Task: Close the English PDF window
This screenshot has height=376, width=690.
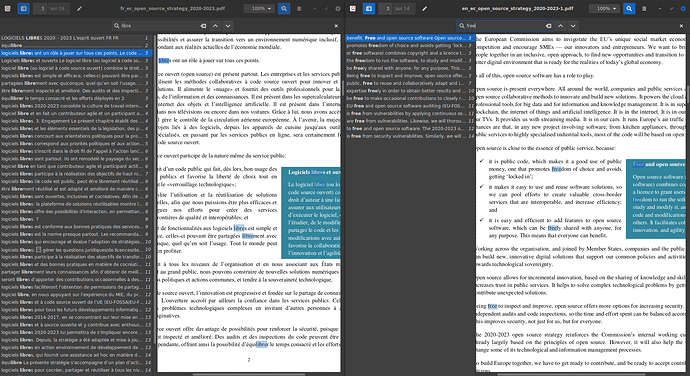Action: tap(683, 8)
